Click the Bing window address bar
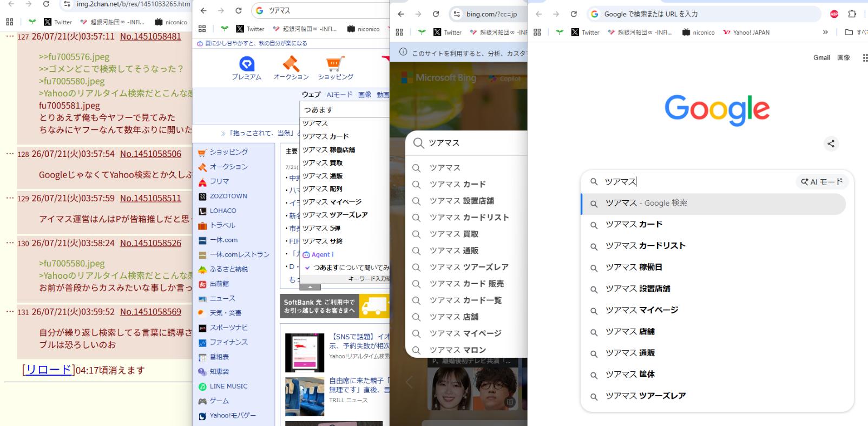This screenshot has width=868, height=426. tap(487, 14)
